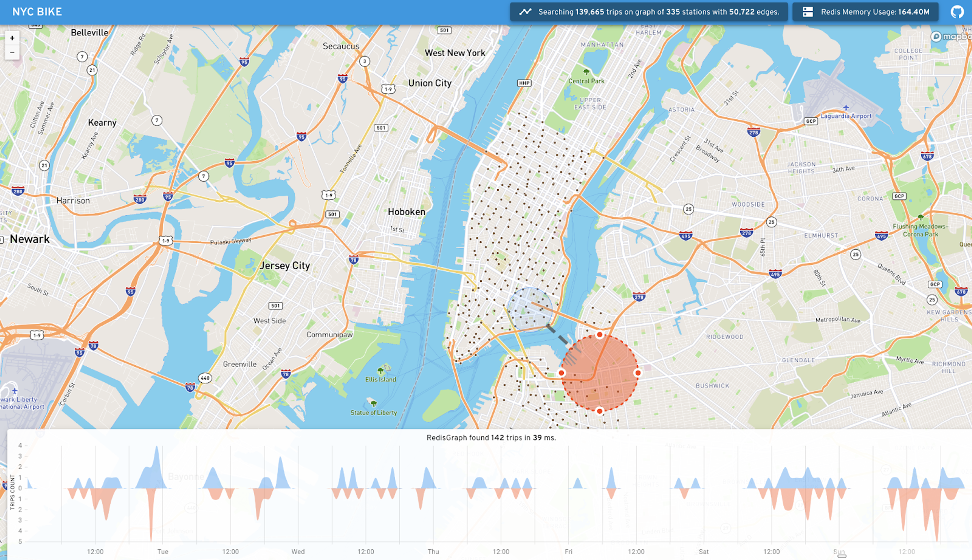Click the left handle of the red circle

click(x=561, y=373)
